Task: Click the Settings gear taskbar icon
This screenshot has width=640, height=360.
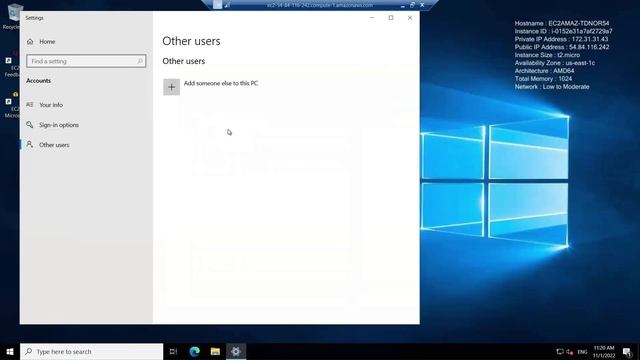Action: (236, 351)
